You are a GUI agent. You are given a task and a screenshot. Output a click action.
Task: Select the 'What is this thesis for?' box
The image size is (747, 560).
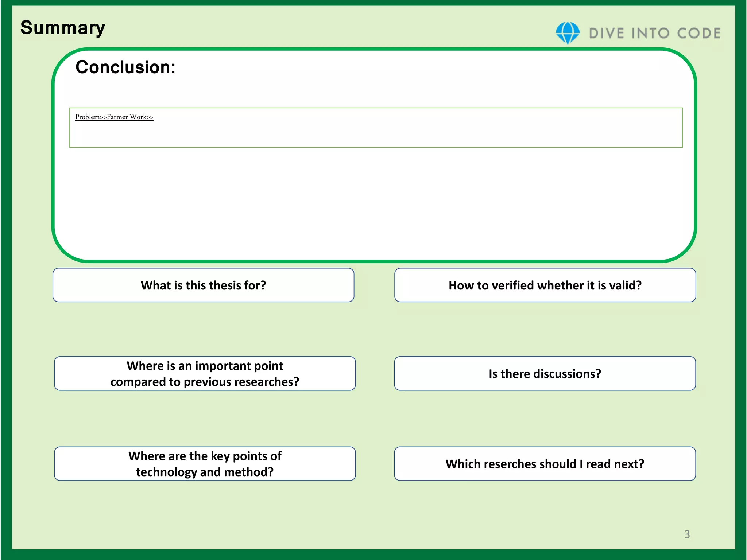(x=203, y=285)
